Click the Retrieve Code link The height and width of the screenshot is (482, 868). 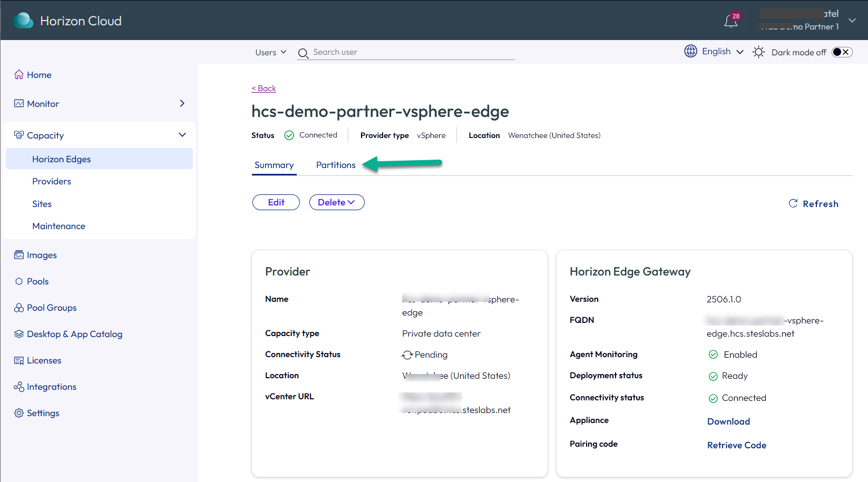pyautogui.click(x=737, y=445)
